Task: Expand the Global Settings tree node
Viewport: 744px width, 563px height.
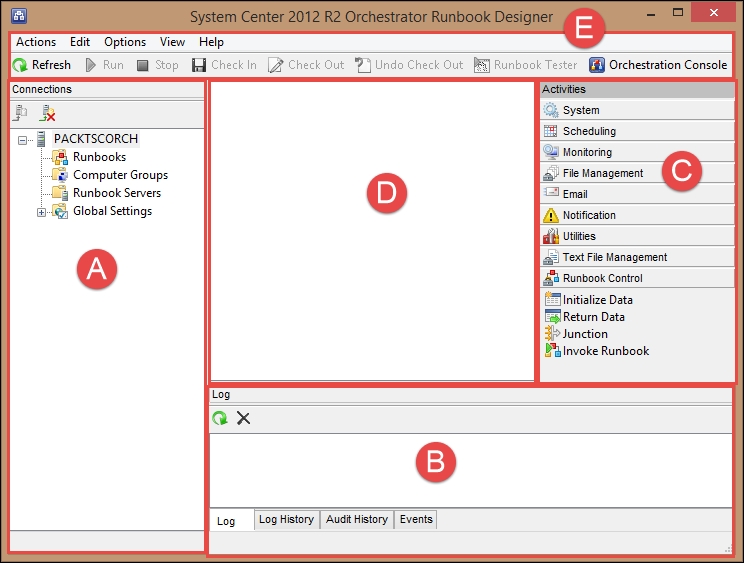Action: [x=41, y=212]
